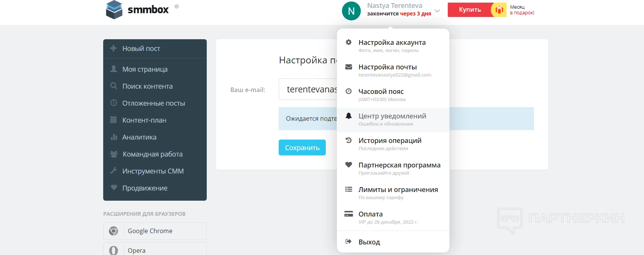Click the gift box icon

(499, 10)
